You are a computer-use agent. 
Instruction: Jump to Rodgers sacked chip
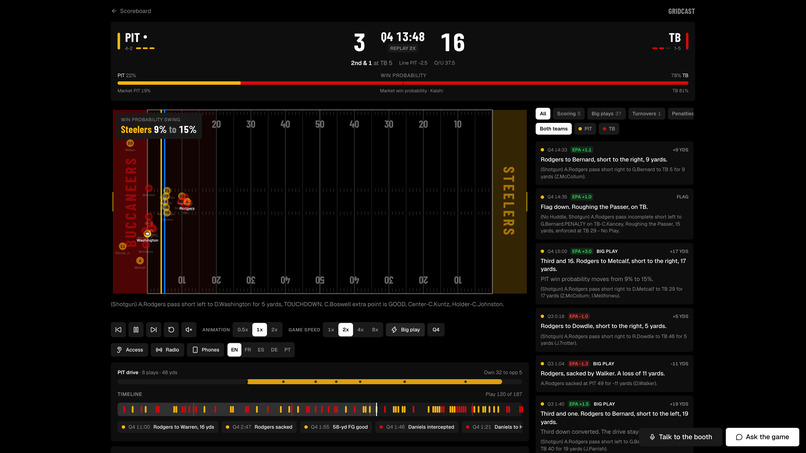point(259,427)
